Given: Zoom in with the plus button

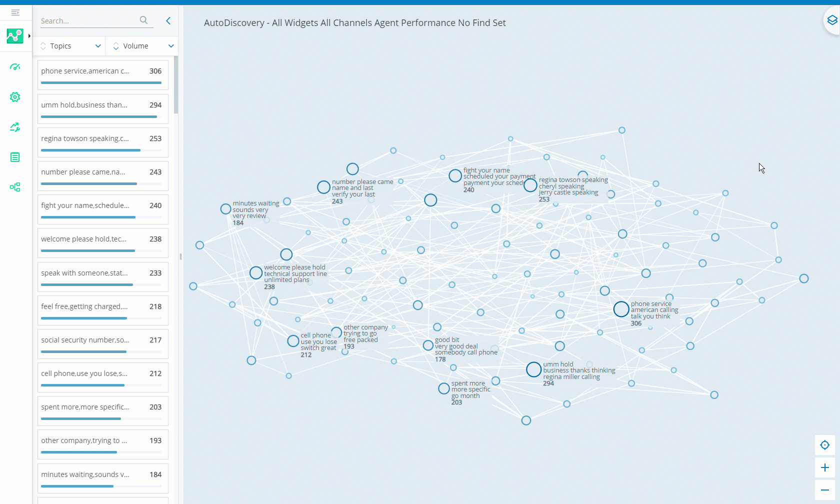Looking at the screenshot, I should coord(825,467).
